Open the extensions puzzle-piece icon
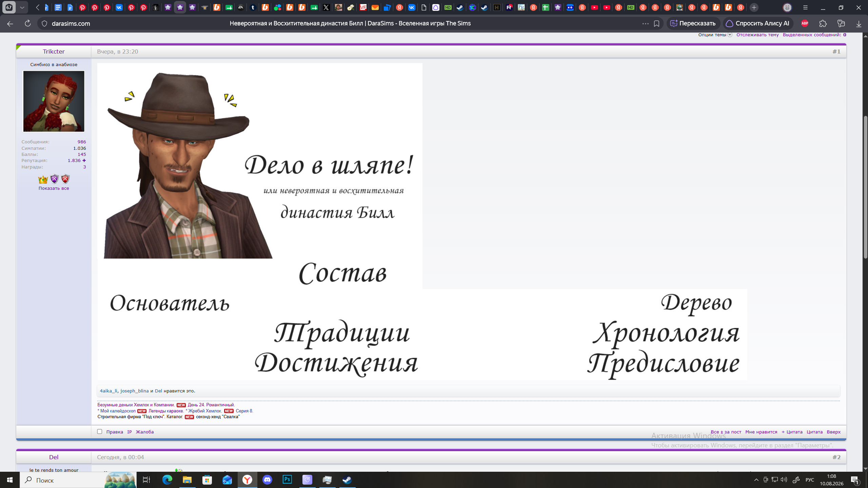The width and height of the screenshot is (868, 488). coord(823,23)
